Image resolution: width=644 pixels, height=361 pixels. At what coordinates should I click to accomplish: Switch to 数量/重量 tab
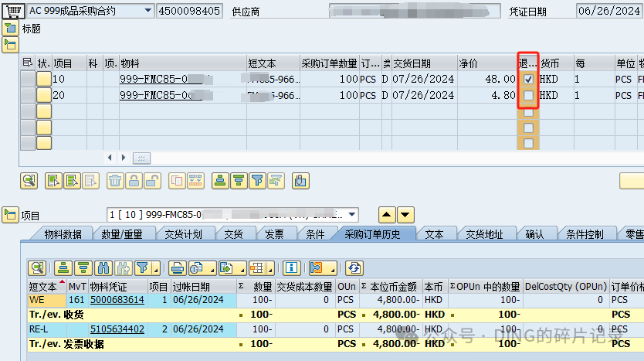[122, 234]
